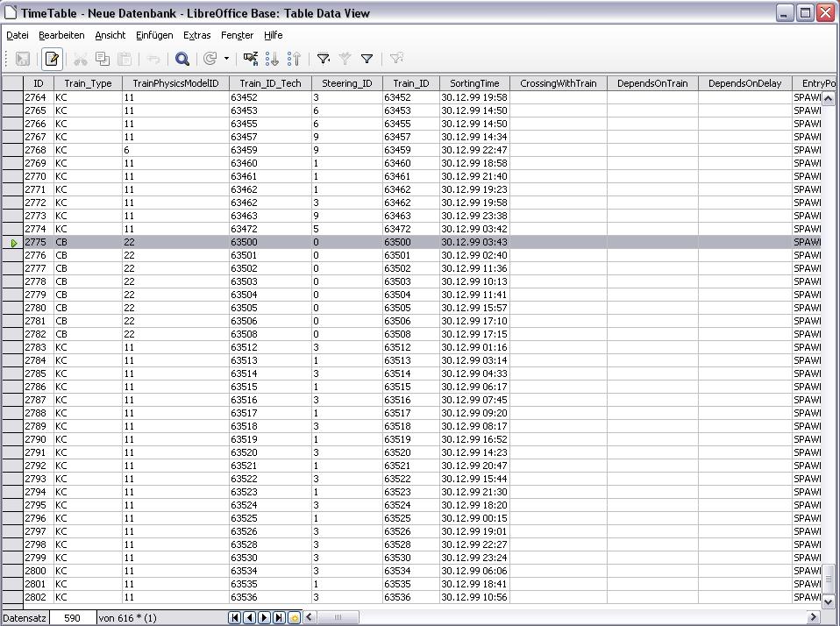840x626 pixels.
Task: Click the DependsOnDelay column header
Action: (745, 83)
